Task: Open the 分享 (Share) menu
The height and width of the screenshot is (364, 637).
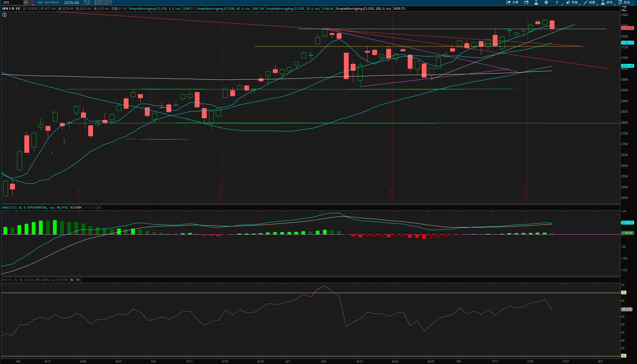Action: tap(512, 2)
